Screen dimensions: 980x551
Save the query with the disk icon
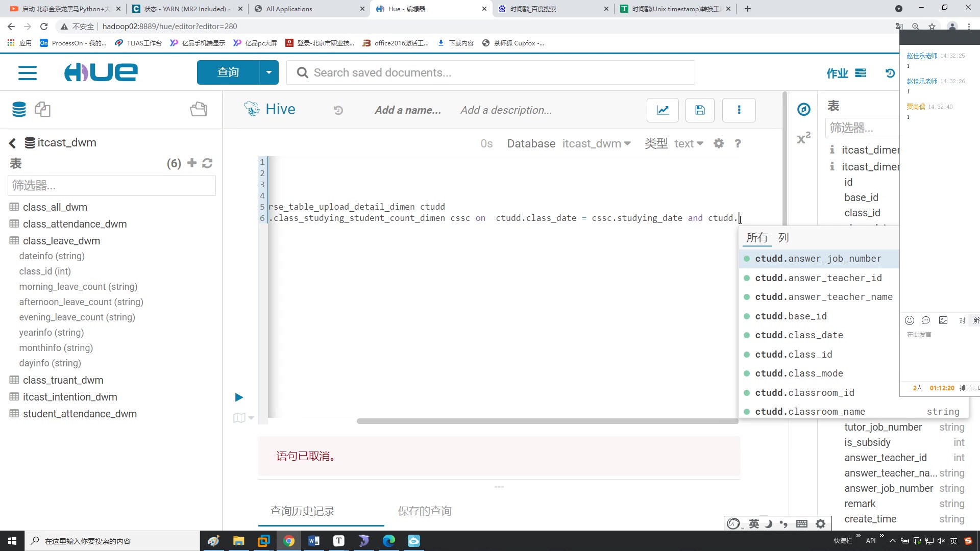[700, 110]
